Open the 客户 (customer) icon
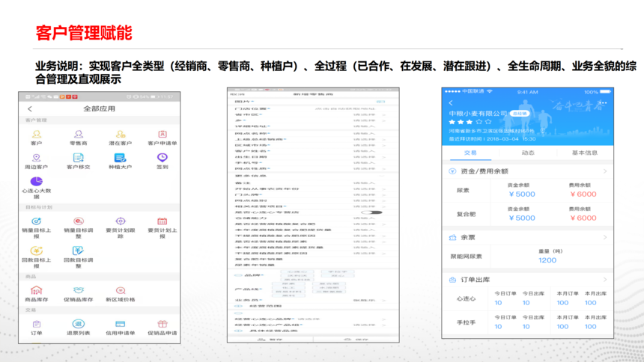This screenshot has height=362, width=644. tap(36, 135)
